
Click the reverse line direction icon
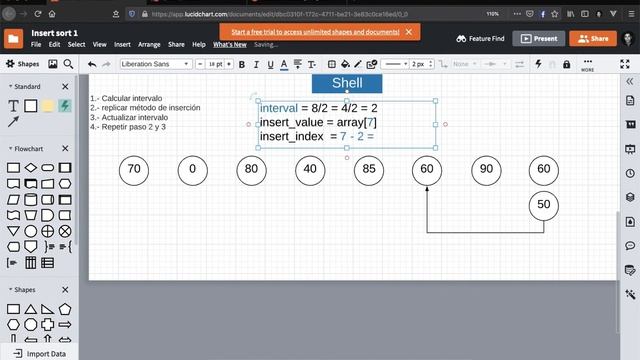[520, 64]
